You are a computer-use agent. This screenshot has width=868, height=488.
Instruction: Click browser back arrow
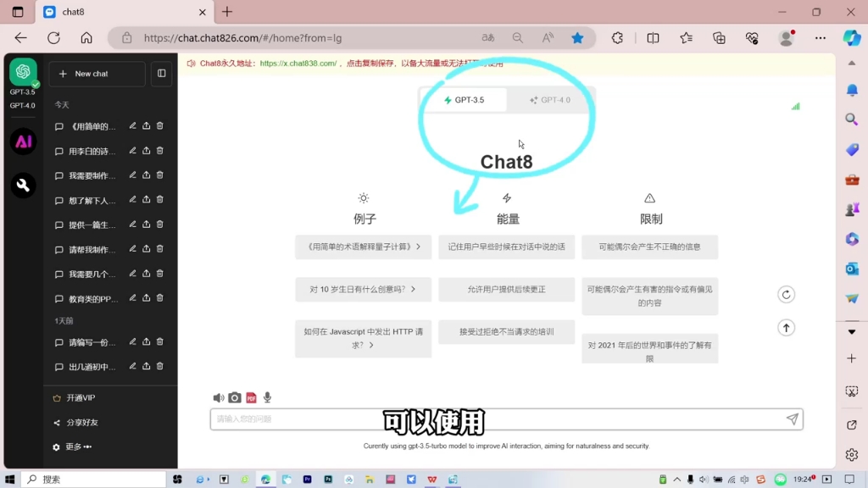click(x=21, y=38)
